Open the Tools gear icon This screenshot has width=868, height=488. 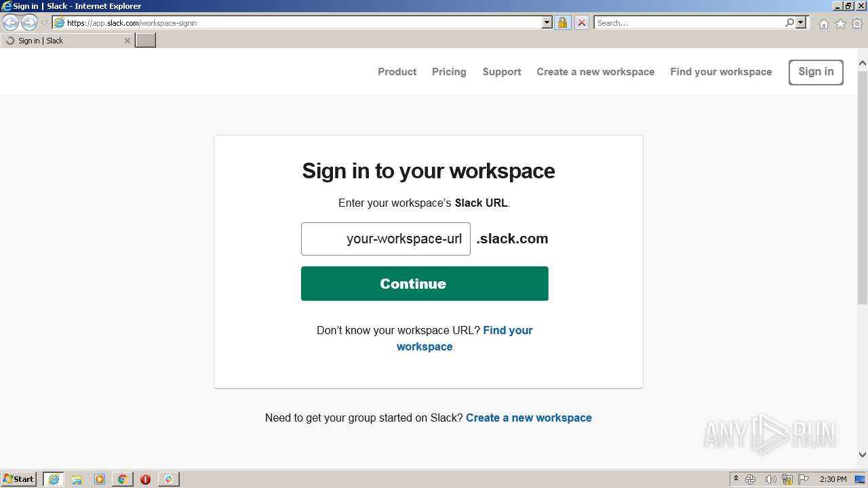[857, 24]
